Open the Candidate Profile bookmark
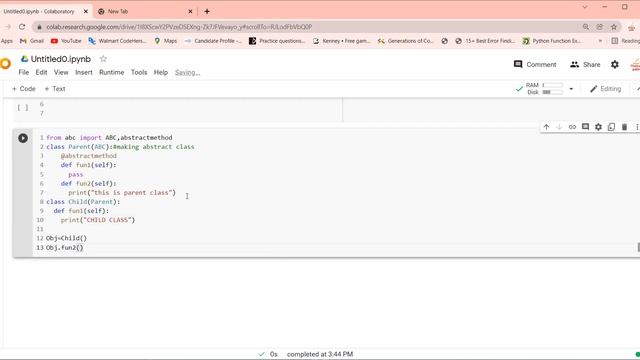Image resolution: width=640 pixels, height=360 pixels. [x=213, y=41]
